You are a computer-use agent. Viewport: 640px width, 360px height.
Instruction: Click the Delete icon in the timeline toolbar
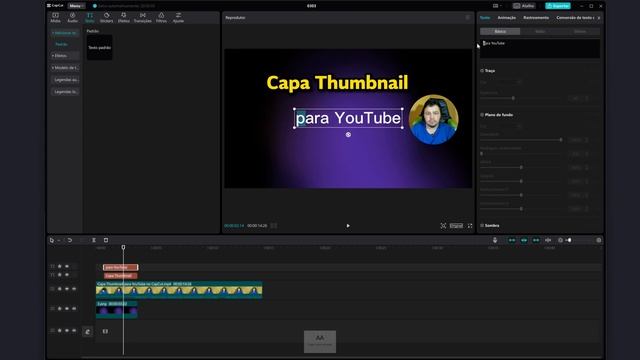(106, 240)
